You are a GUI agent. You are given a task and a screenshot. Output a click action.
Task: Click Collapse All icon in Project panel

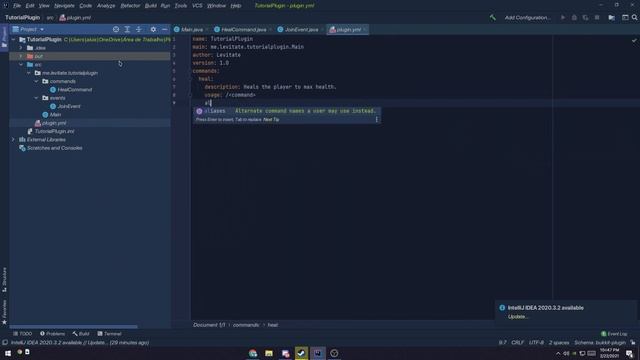(x=139, y=29)
